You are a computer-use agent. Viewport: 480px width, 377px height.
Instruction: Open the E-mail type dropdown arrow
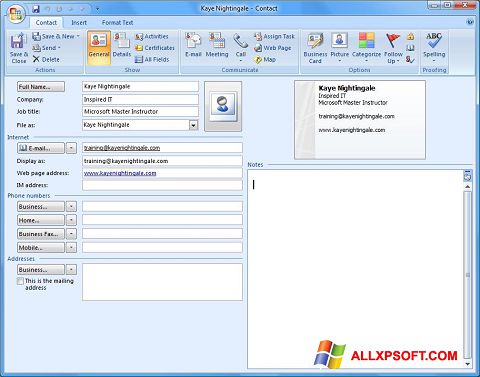71,148
